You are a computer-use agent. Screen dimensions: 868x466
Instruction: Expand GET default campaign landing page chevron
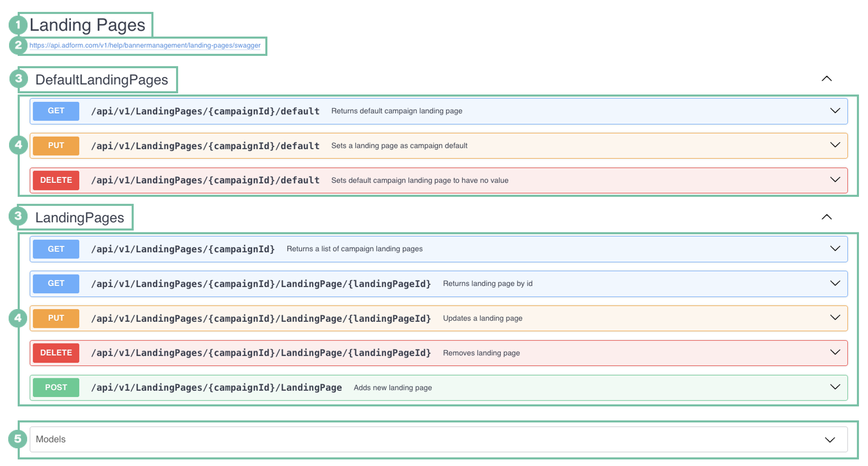(835, 111)
